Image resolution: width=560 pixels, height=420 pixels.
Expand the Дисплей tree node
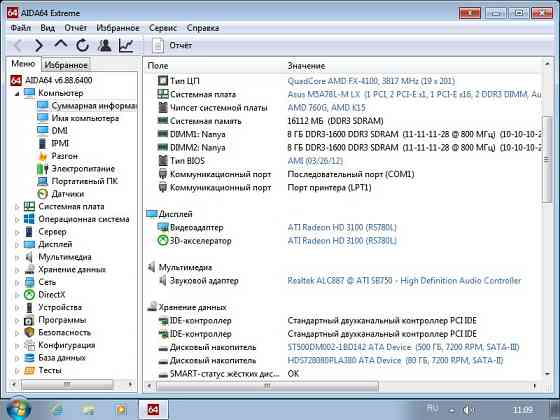[x=17, y=245]
